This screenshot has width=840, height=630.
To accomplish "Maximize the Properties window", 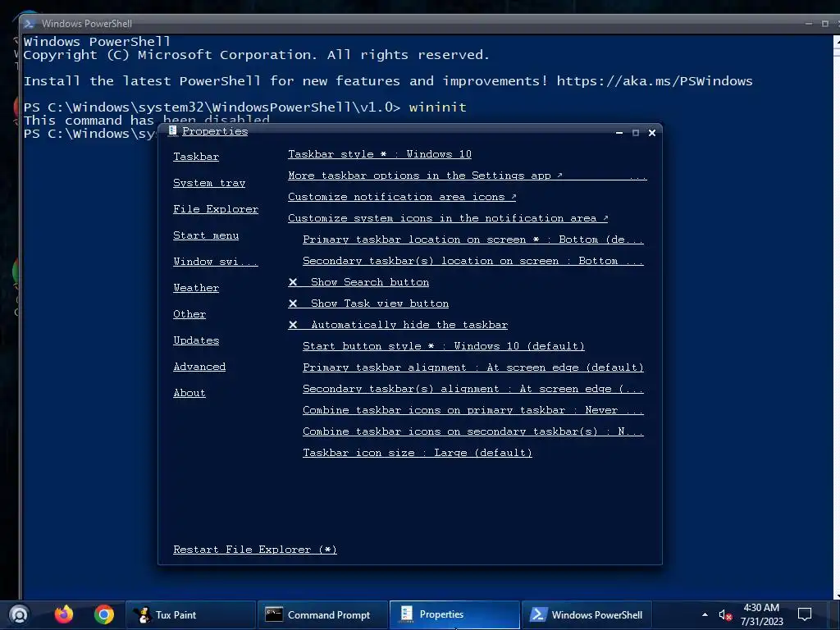I will pyautogui.click(x=636, y=133).
